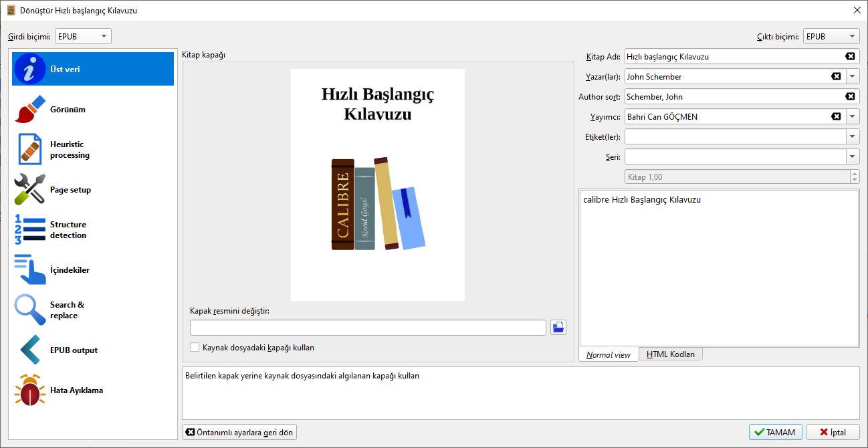Clear the Author sort field
Viewport: 868px width, 448px height.
850,97
